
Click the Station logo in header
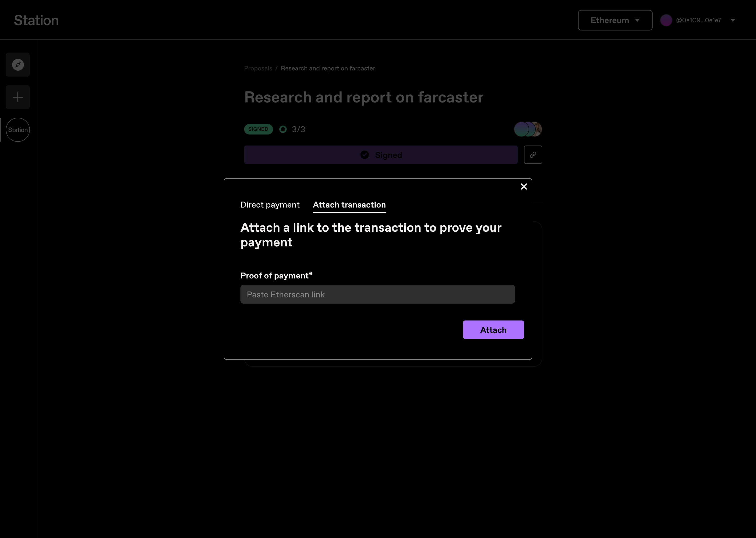click(x=36, y=20)
